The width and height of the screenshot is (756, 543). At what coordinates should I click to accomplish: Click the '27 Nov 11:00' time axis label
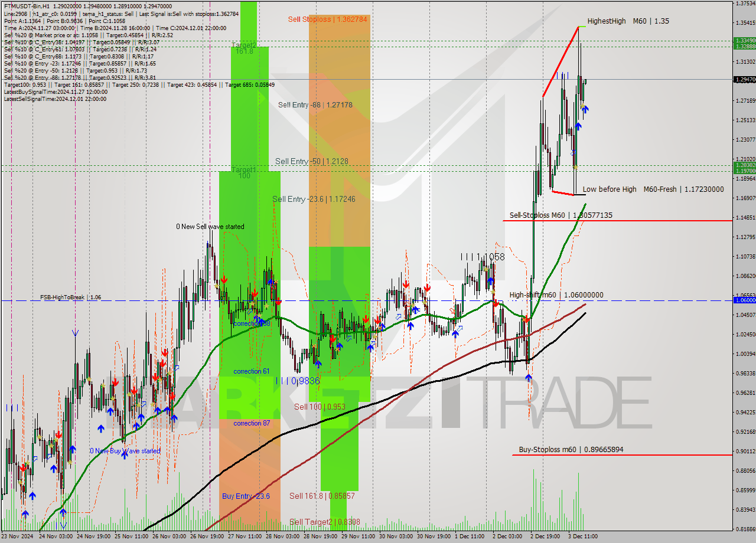(245, 537)
